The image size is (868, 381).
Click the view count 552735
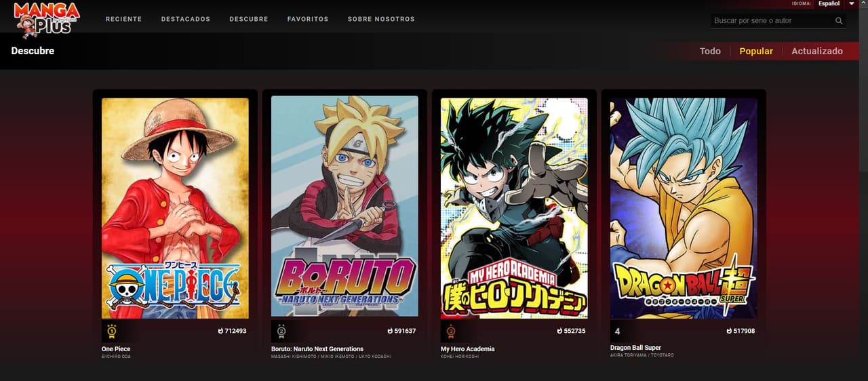(x=575, y=331)
